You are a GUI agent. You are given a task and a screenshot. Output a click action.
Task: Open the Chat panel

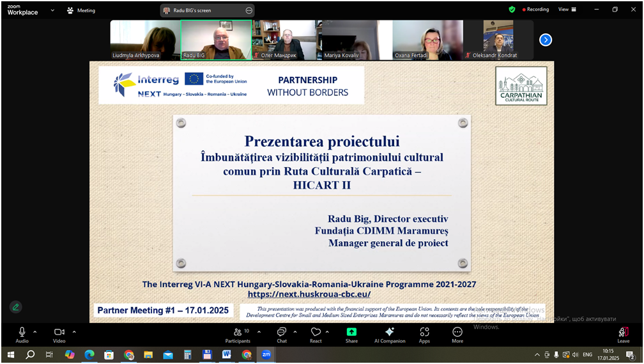click(x=282, y=334)
